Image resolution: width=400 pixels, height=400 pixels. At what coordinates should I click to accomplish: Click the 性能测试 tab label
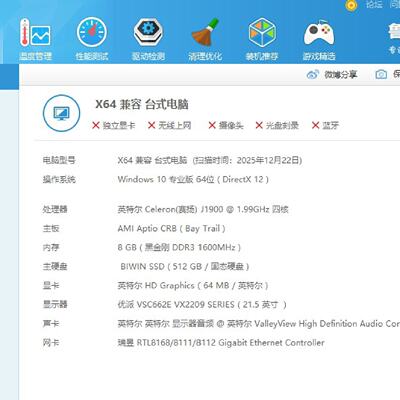[x=92, y=56]
